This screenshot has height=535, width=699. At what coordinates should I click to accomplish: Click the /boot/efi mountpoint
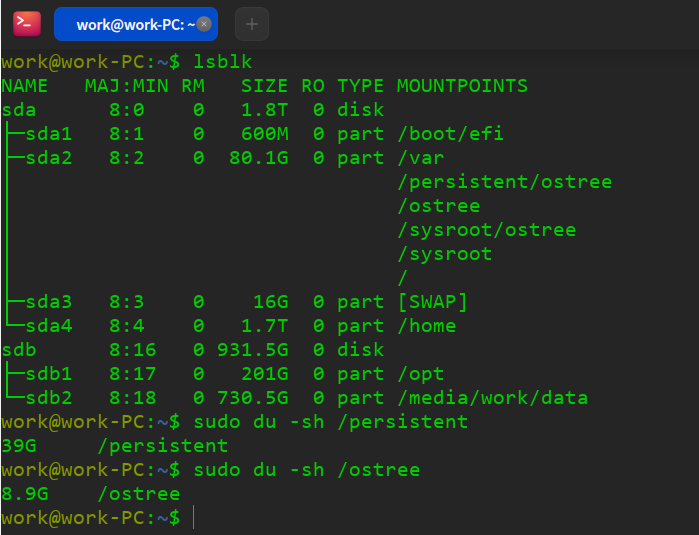click(450, 134)
